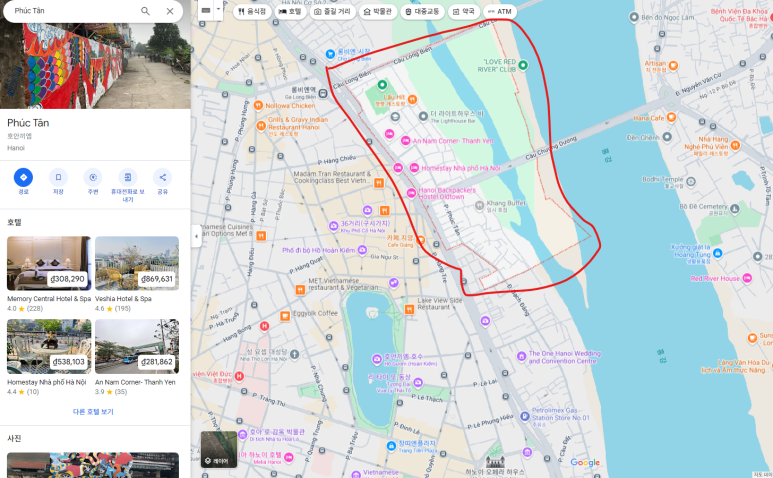This screenshot has height=478, width=773.
Task: Open Memory Central Hotel & Spa photo
Action: pos(49,263)
